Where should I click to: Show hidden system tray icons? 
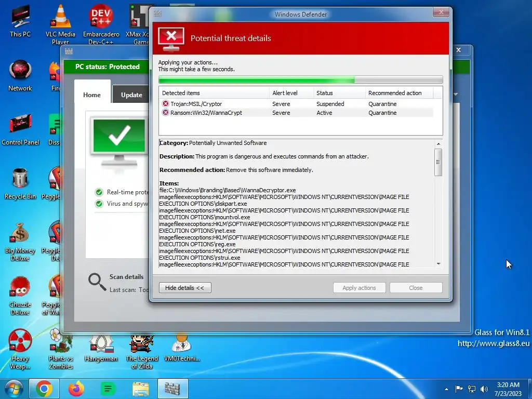446,389
